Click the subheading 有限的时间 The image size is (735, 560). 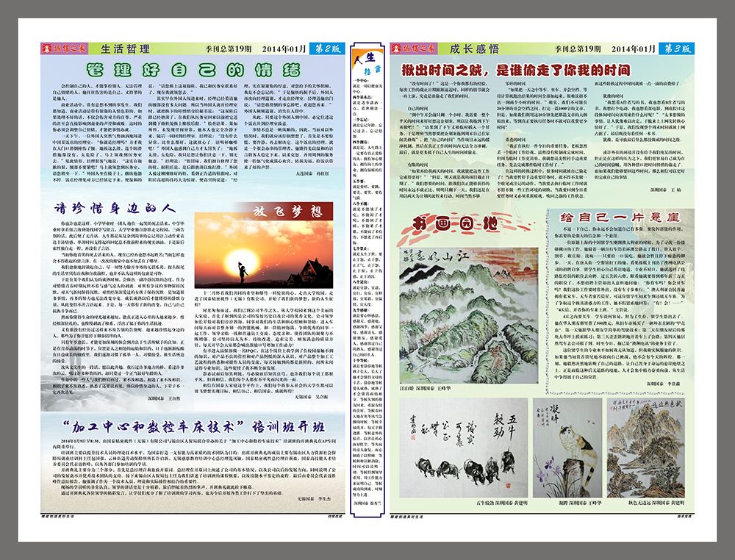click(x=418, y=165)
